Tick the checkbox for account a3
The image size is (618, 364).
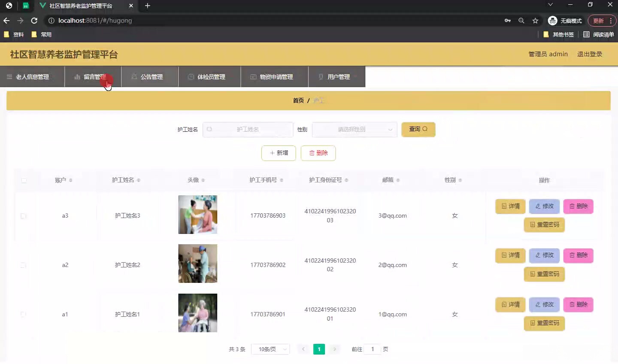(x=24, y=216)
